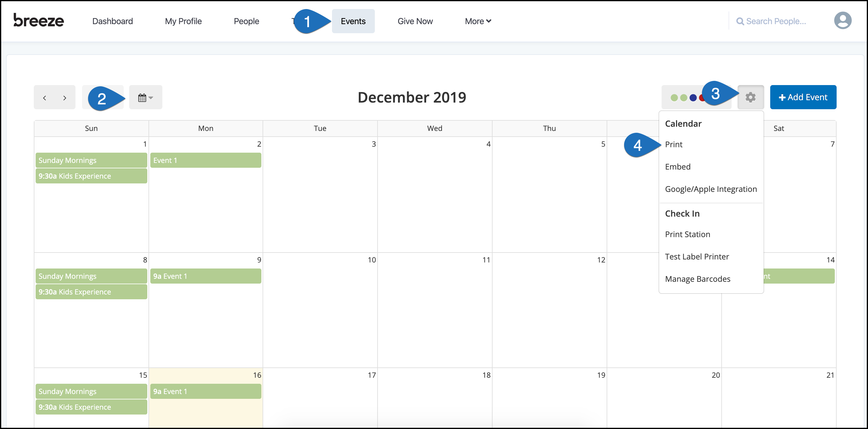The image size is (868, 429).
Task: Select day number 11
Action: (x=486, y=260)
